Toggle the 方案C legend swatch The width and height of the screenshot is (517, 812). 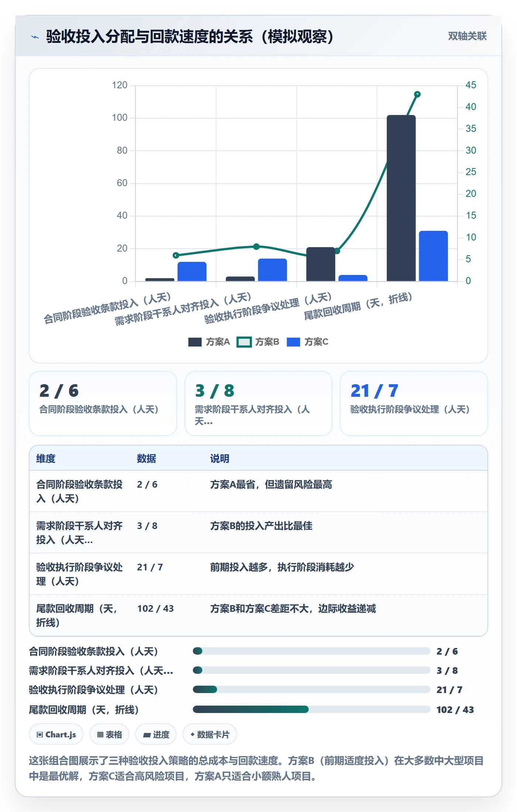tap(293, 342)
